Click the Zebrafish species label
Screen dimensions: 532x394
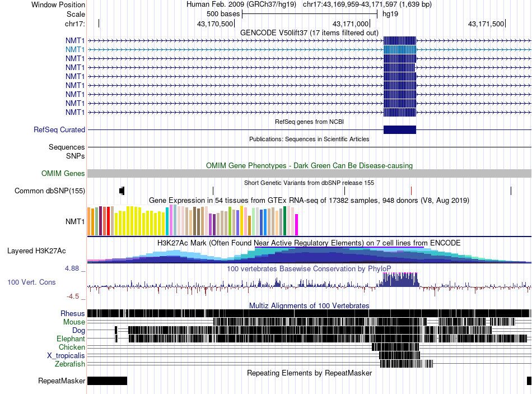click(x=70, y=364)
